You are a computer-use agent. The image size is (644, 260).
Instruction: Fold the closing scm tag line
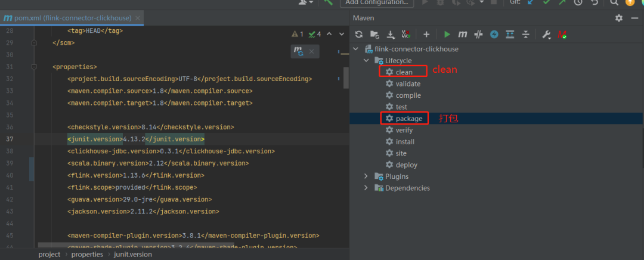click(x=34, y=43)
